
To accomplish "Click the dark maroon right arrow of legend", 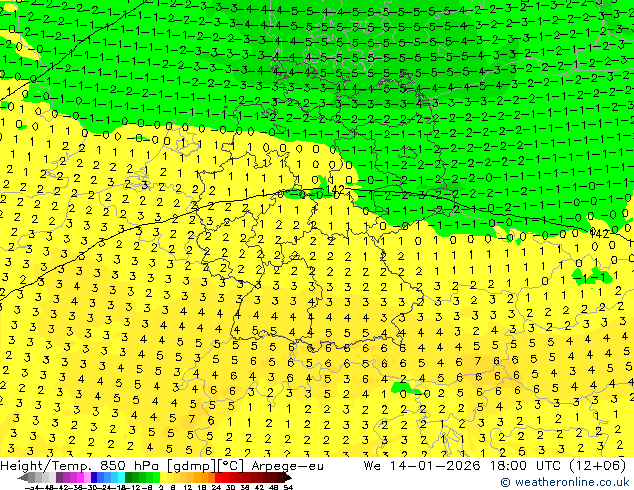I will pos(288,478).
